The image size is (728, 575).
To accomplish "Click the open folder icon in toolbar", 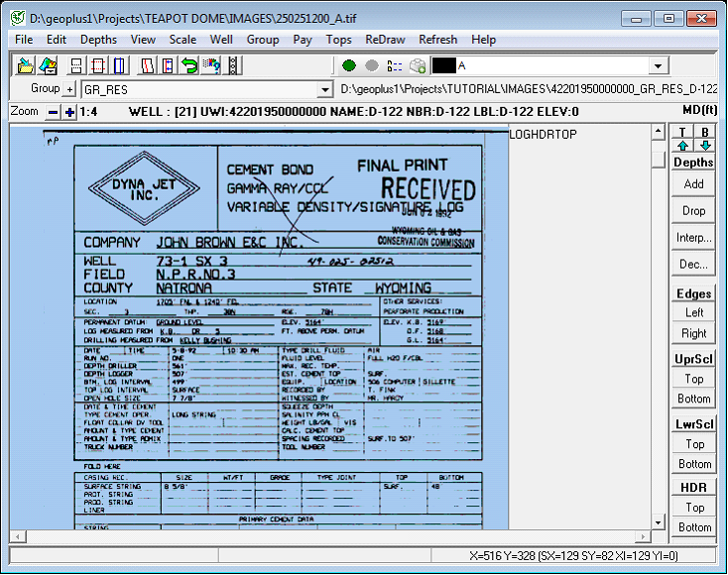I will tap(25, 65).
